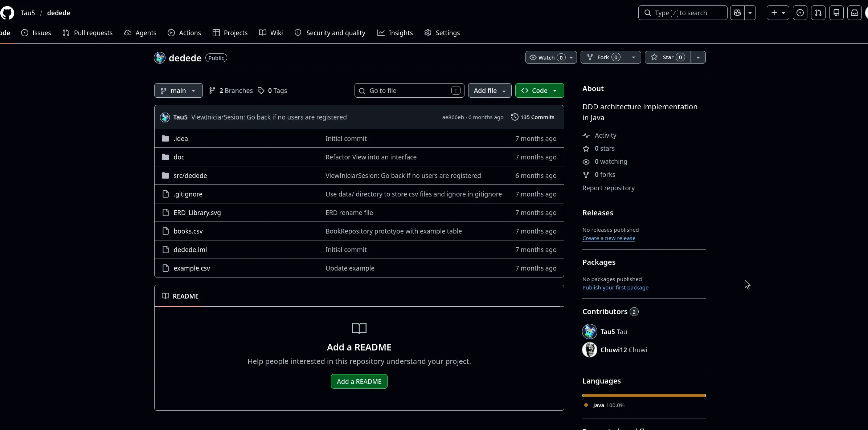The width and height of the screenshot is (868, 430).
Task: Expand the fork options dropdown arrow
Action: pos(633,57)
